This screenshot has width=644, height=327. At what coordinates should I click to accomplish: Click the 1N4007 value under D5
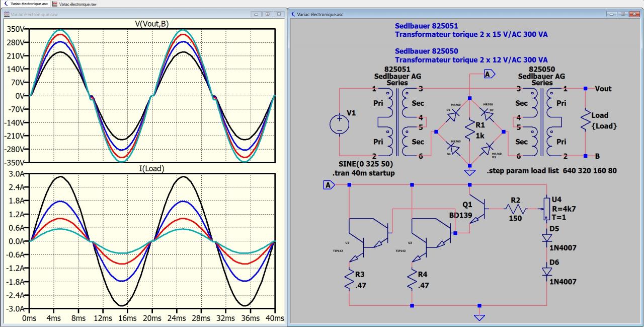(563, 247)
